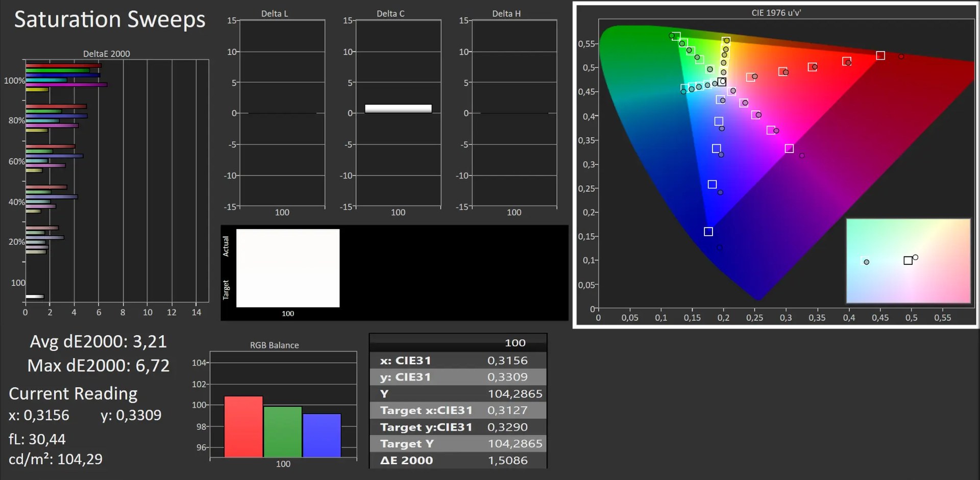Click the Target label beside swatch
The height and width of the screenshot is (480, 980).
[226, 290]
